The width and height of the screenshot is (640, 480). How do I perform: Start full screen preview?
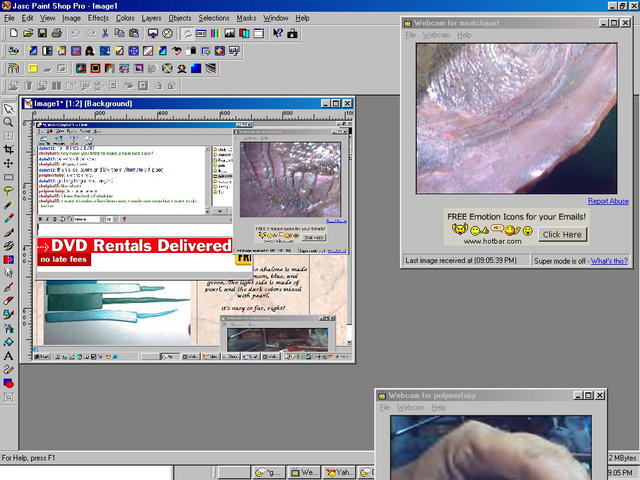click(153, 33)
